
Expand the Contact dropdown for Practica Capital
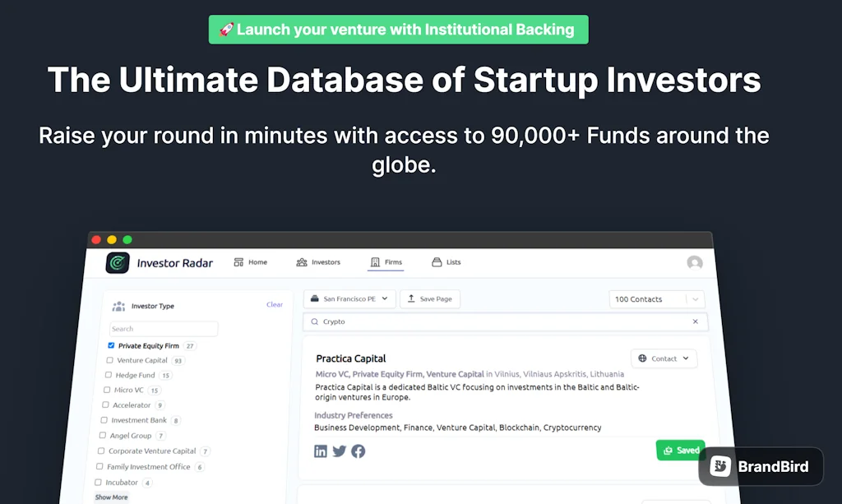664,358
